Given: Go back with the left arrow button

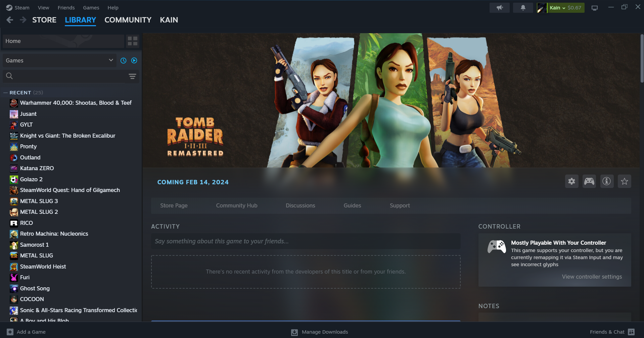Looking at the screenshot, I should (10, 20).
